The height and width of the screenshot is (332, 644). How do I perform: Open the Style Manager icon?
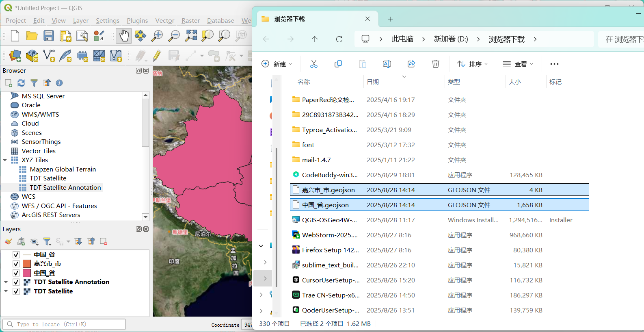(99, 36)
